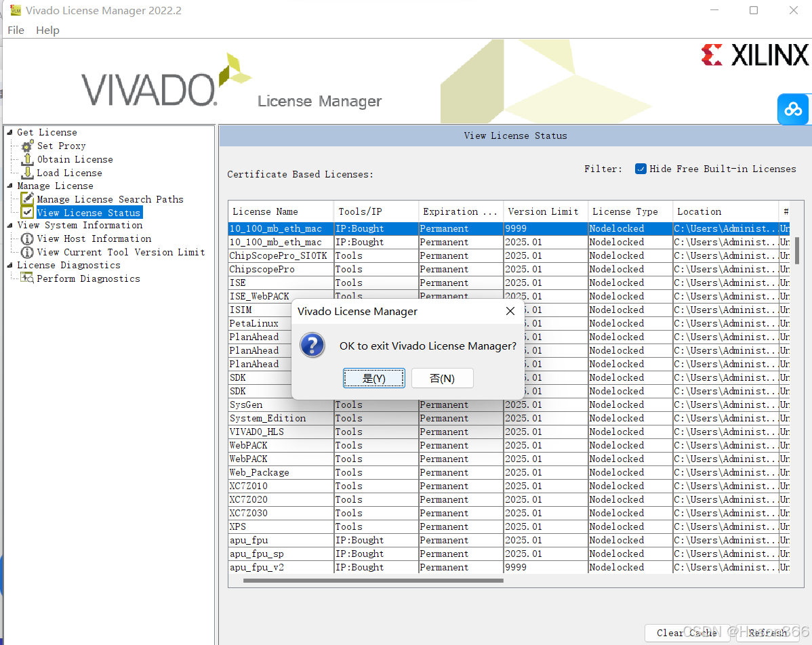The image size is (812, 645).
Task: Maximize the Vivado License Manager window
Action: coord(754,10)
